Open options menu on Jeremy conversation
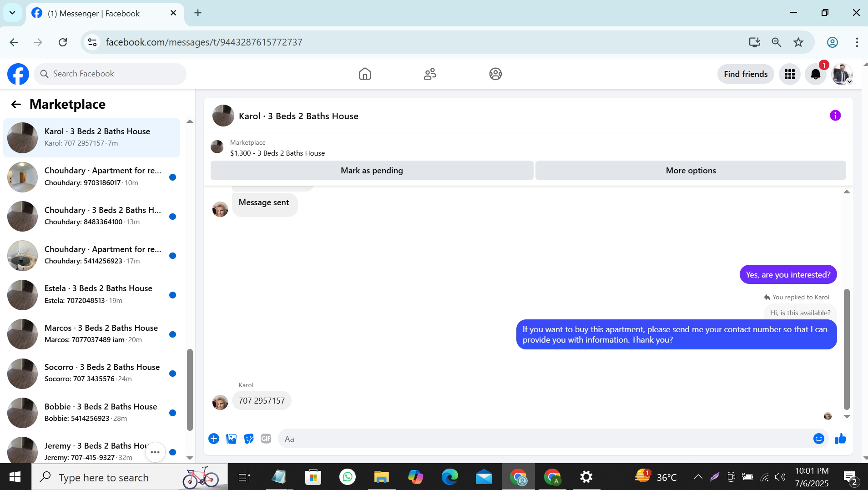This screenshot has height=490, width=868. [155, 452]
